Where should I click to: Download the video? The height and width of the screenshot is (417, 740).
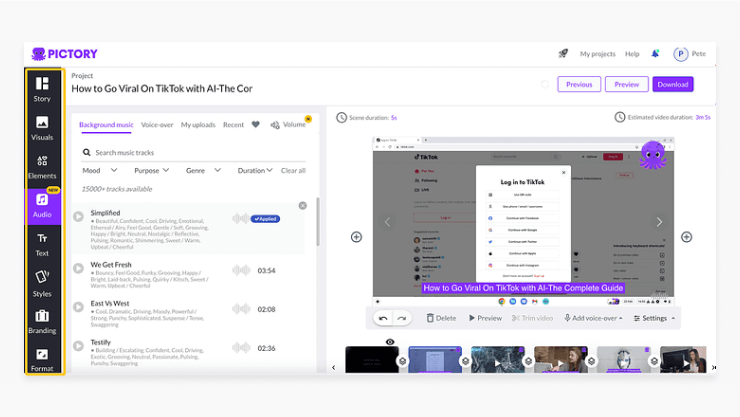(673, 84)
